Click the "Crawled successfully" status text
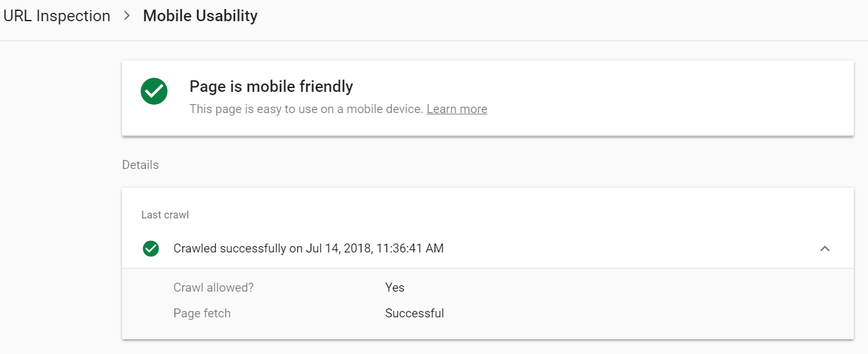 click(229, 248)
